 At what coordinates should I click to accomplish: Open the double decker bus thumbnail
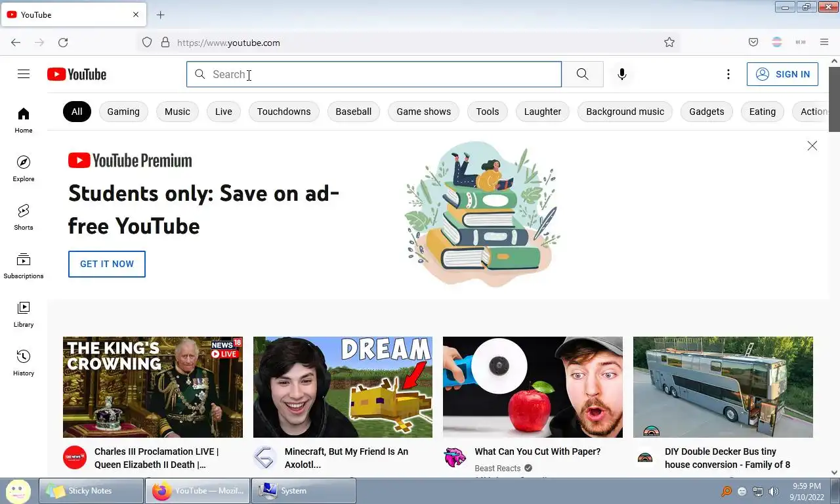tap(723, 387)
